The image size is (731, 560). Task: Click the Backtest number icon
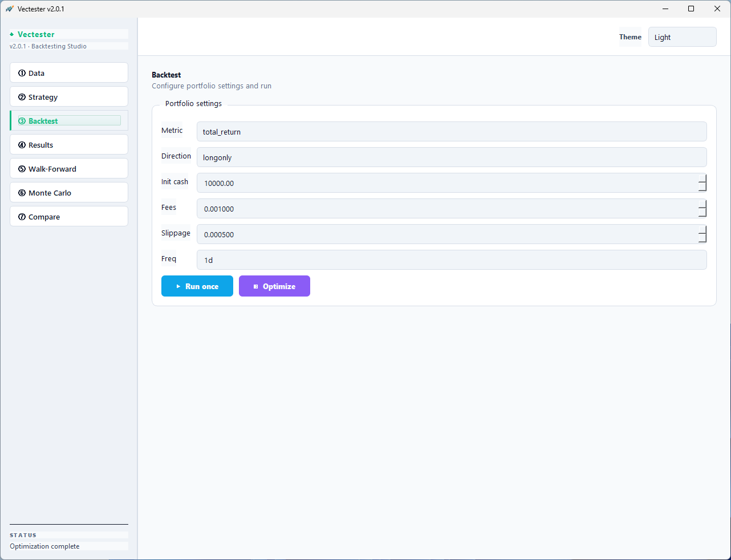[22, 120]
